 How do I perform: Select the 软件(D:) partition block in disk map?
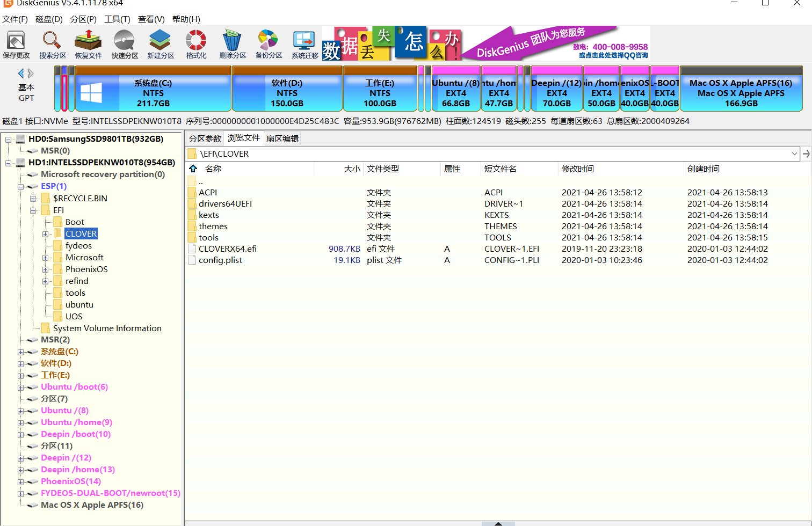click(287, 89)
